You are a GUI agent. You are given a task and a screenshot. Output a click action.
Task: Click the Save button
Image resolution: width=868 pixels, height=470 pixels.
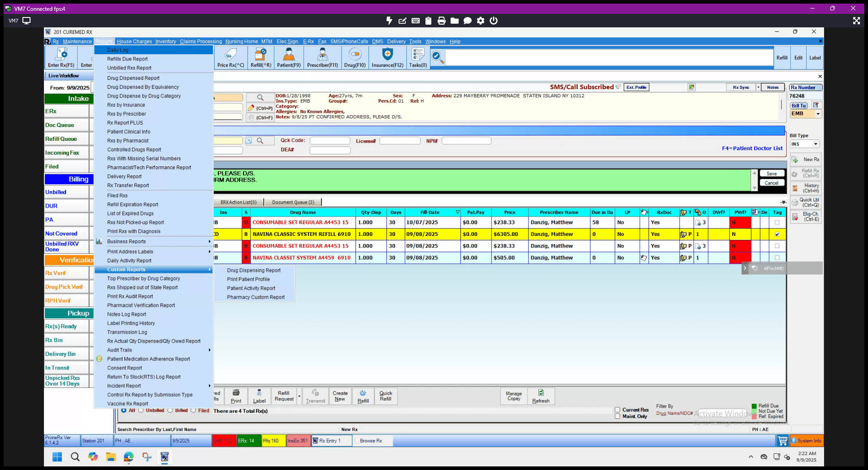tap(772, 174)
